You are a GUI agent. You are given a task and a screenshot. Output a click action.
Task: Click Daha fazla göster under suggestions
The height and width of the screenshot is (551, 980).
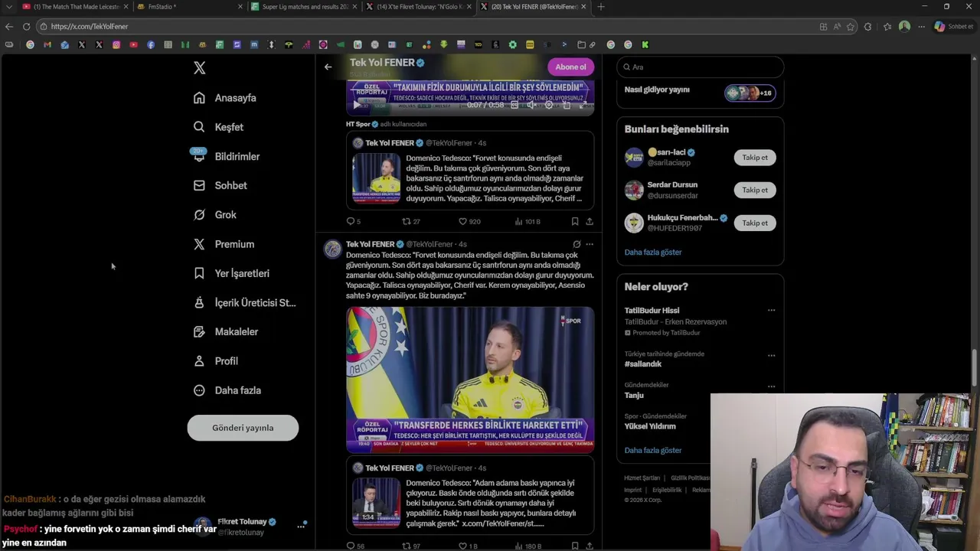tap(652, 252)
